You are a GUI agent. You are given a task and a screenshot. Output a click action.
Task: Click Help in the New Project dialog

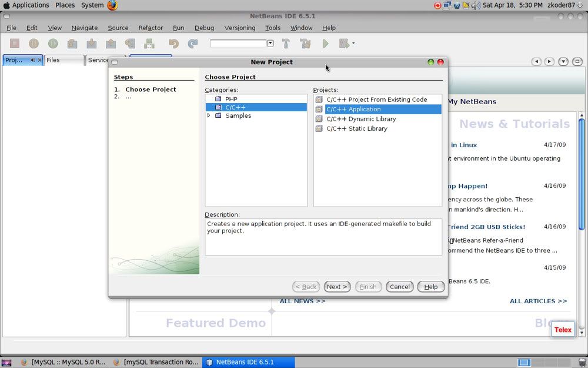coord(430,287)
